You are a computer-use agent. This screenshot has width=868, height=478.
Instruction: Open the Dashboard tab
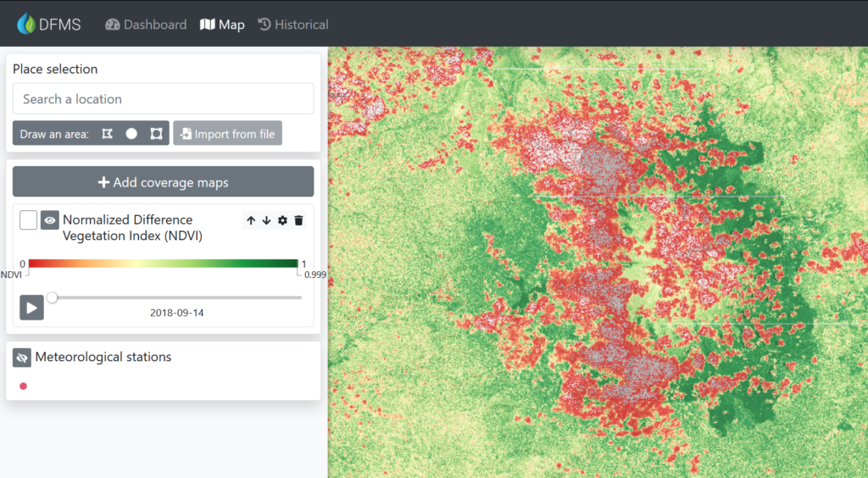[146, 25]
